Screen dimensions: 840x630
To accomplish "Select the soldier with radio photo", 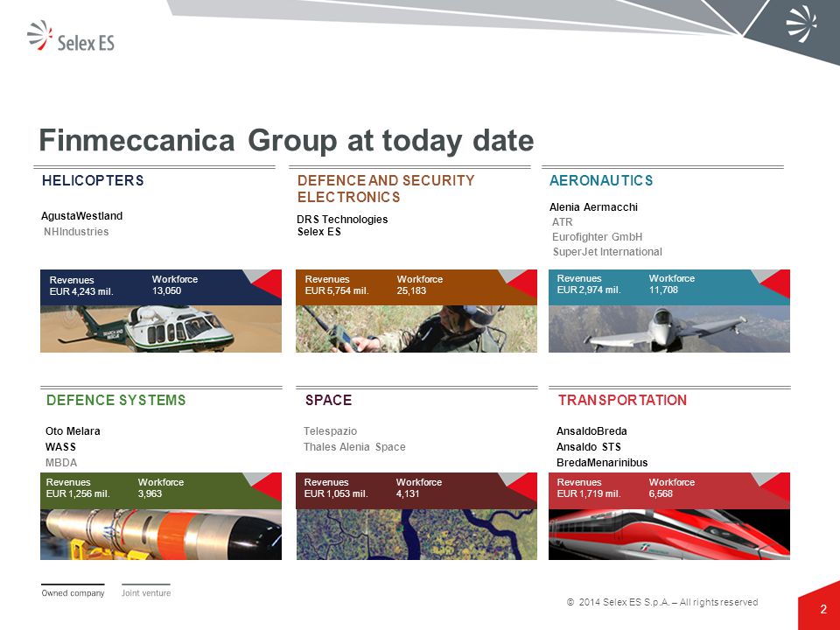I will click(416, 329).
